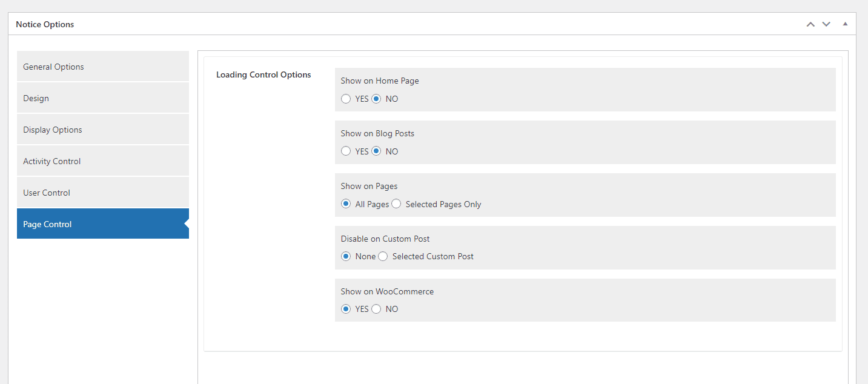Viewport: 868px width, 384px height.
Task: Go to Activity Control tab
Action: tap(103, 161)
